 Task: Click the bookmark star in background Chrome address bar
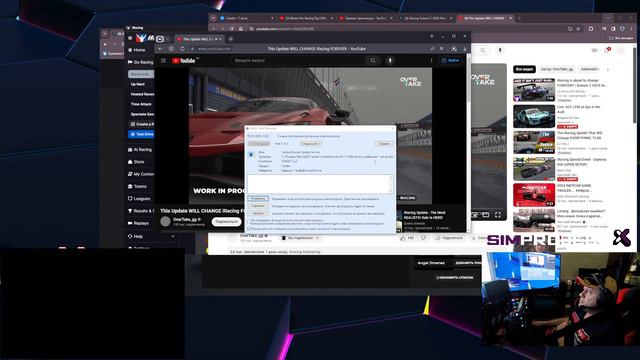click(x=578, y=29)
